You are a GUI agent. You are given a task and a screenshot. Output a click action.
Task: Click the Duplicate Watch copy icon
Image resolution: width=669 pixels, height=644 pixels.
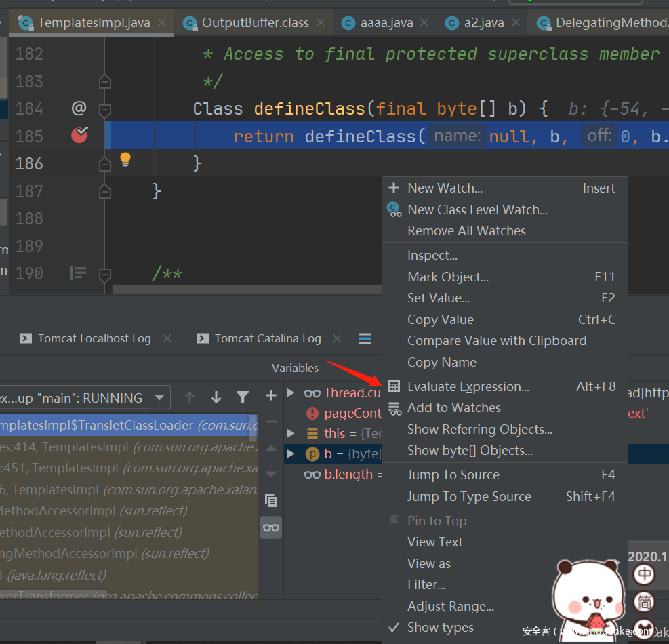click(271, 500)
